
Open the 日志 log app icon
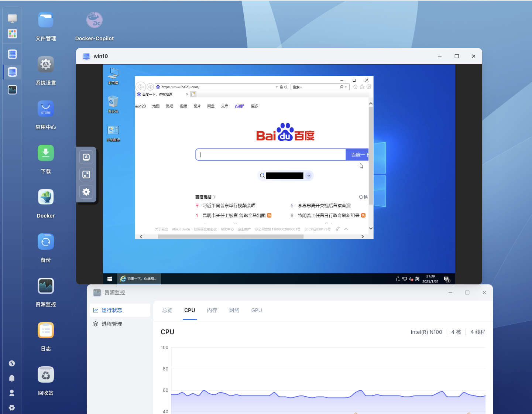tap(46, 330)
